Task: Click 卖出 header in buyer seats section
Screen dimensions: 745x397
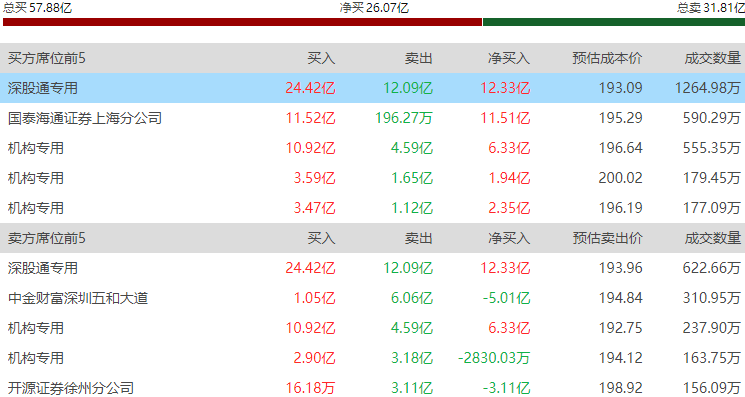Action: tap(419, 58)
